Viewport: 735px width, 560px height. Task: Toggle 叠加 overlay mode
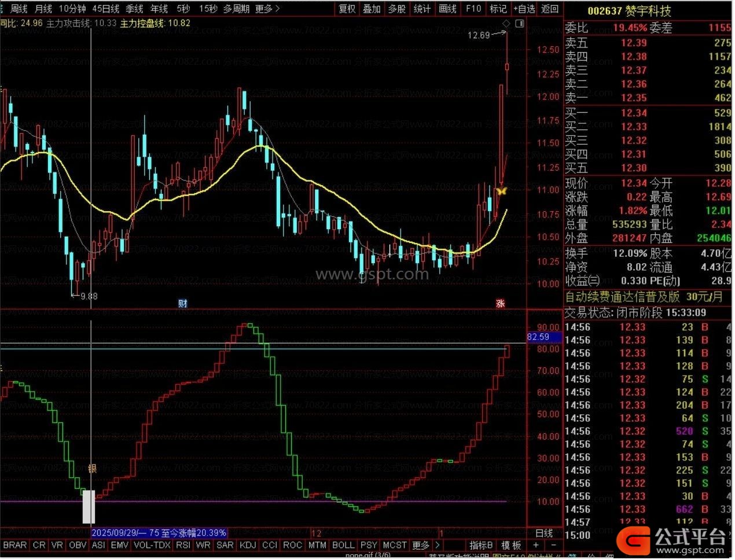(372, 9)
